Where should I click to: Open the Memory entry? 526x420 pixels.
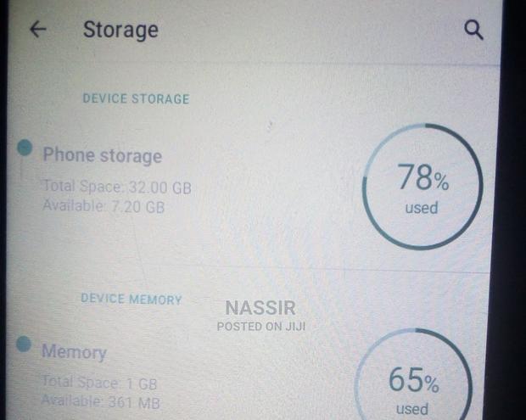[74, 352]
